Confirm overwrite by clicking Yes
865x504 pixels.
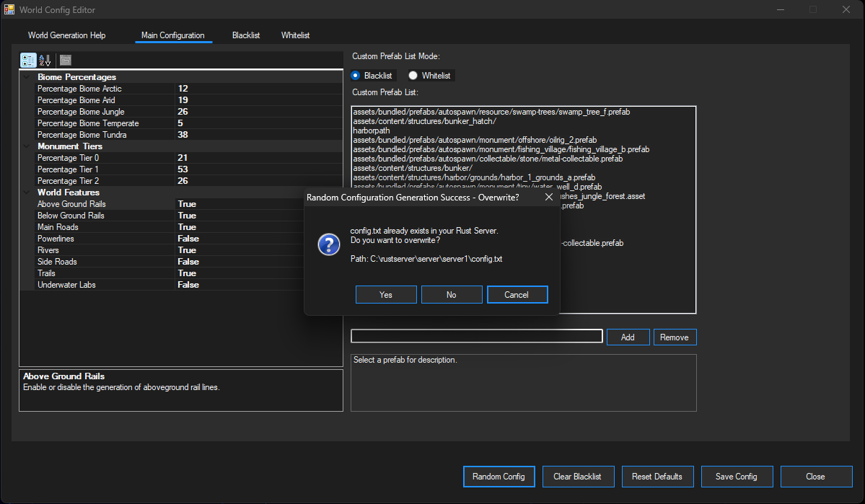[385, 294]
